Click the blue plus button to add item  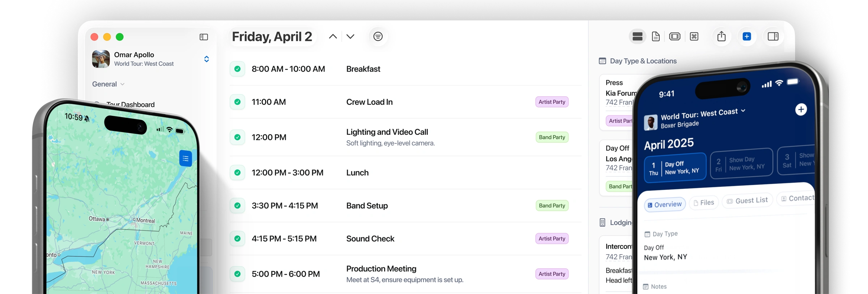click(747, 36)
